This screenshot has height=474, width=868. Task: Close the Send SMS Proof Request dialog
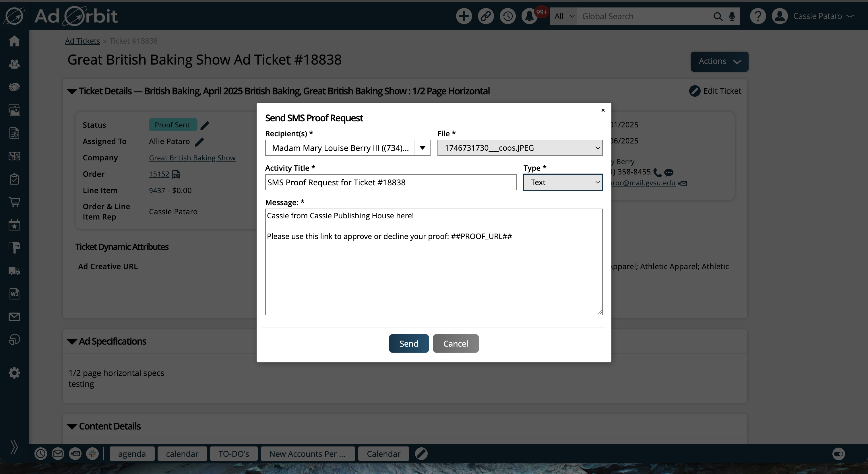click(x=603, y=110)
